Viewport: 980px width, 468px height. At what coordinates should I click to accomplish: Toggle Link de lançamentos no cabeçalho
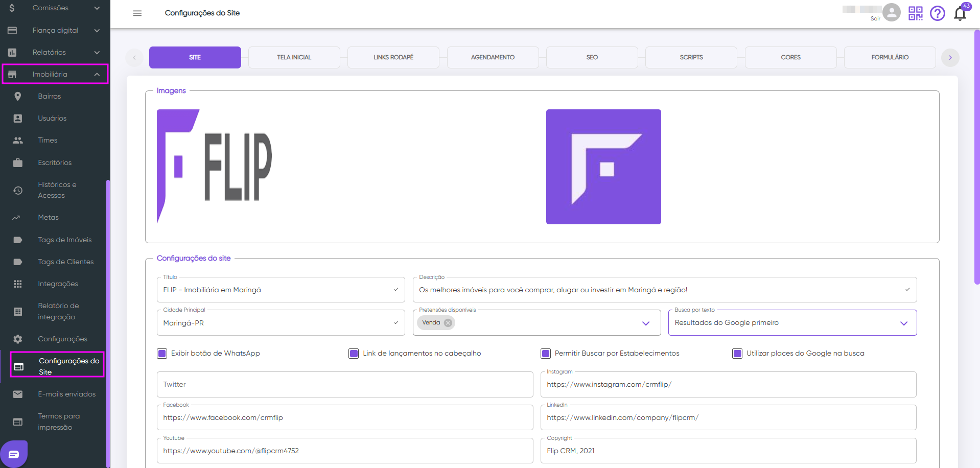point(354,354)
